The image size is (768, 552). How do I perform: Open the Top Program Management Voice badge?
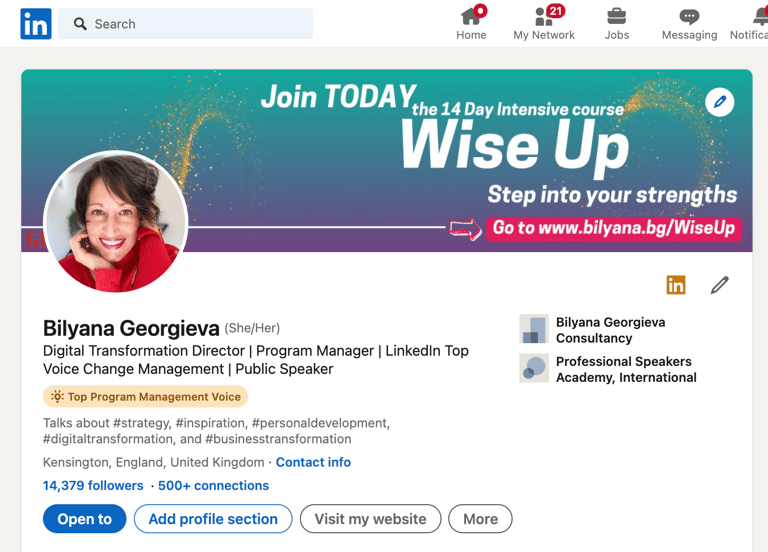coord(145,397)
